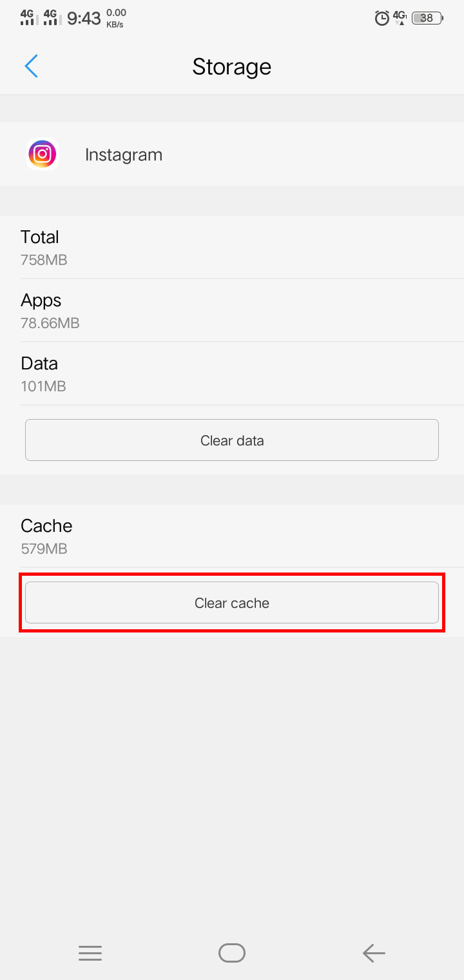
Task: Tap the Instagram app name label
Action: tap(124, 155)
